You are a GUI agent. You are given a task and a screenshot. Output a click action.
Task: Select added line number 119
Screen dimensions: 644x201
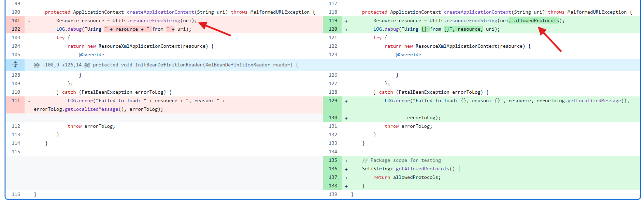333,20
